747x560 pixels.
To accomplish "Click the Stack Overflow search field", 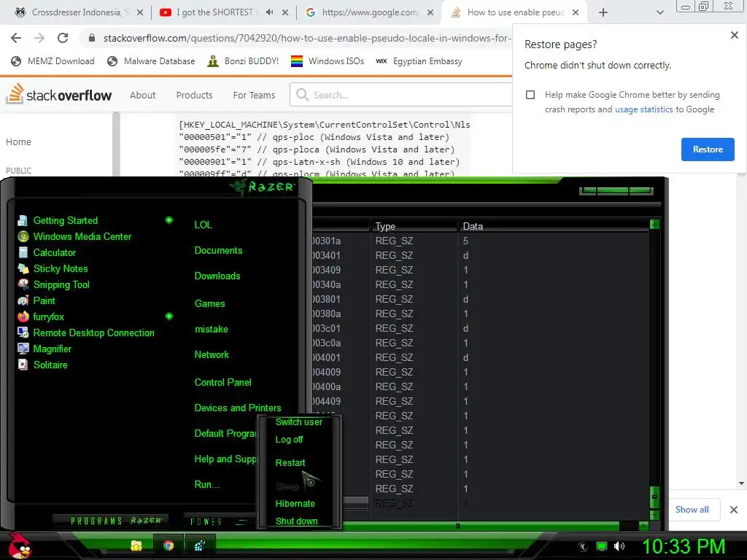I will (x=401, y=95).
